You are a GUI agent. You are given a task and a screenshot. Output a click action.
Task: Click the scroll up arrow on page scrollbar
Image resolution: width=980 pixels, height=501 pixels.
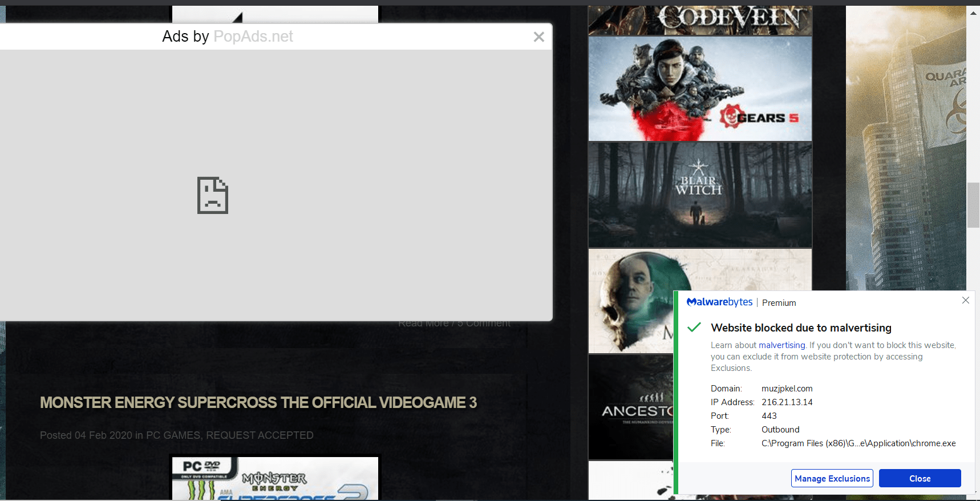[x=973, y=13]
